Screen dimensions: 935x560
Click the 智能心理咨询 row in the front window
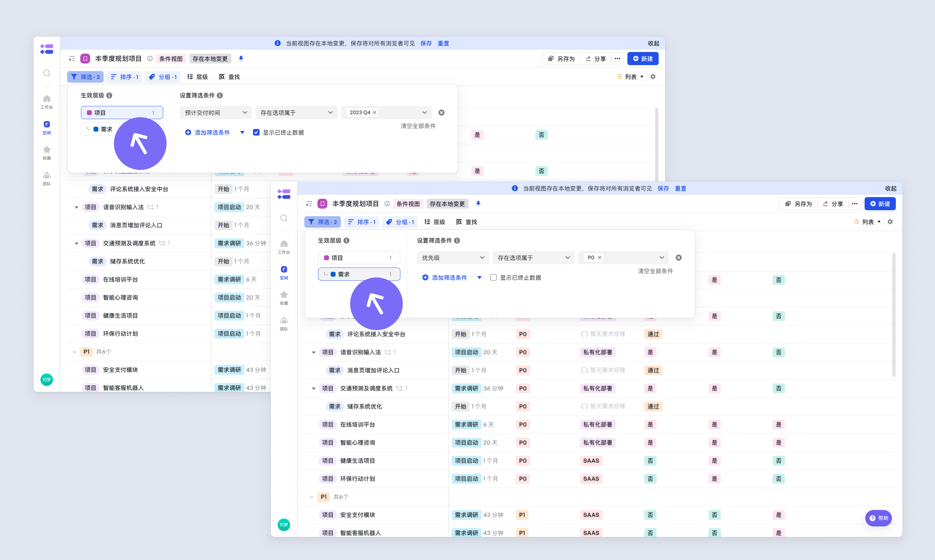pyautogui.click(x=600, y=443)
